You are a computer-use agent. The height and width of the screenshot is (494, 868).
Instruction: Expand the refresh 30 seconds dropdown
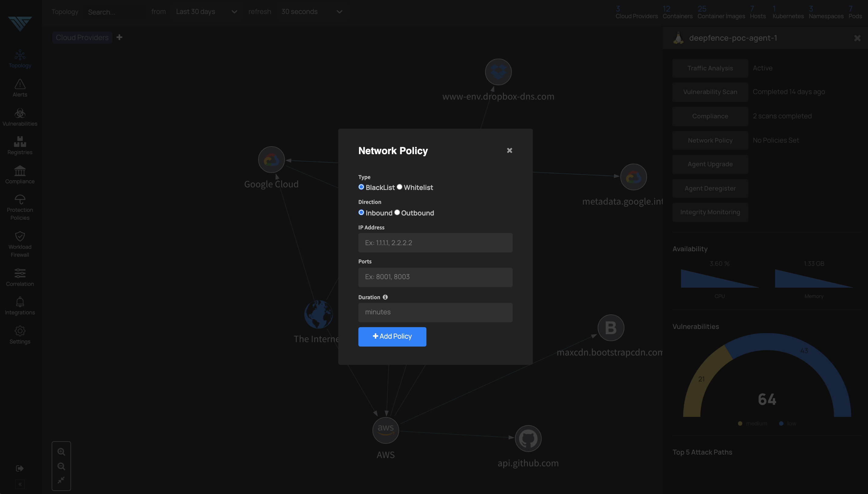click(x=339, y=11)
